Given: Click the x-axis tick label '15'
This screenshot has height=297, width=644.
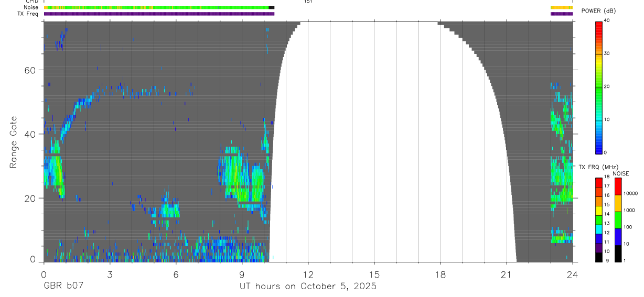Looking at the screenshot, I should (x=374, y=274).
